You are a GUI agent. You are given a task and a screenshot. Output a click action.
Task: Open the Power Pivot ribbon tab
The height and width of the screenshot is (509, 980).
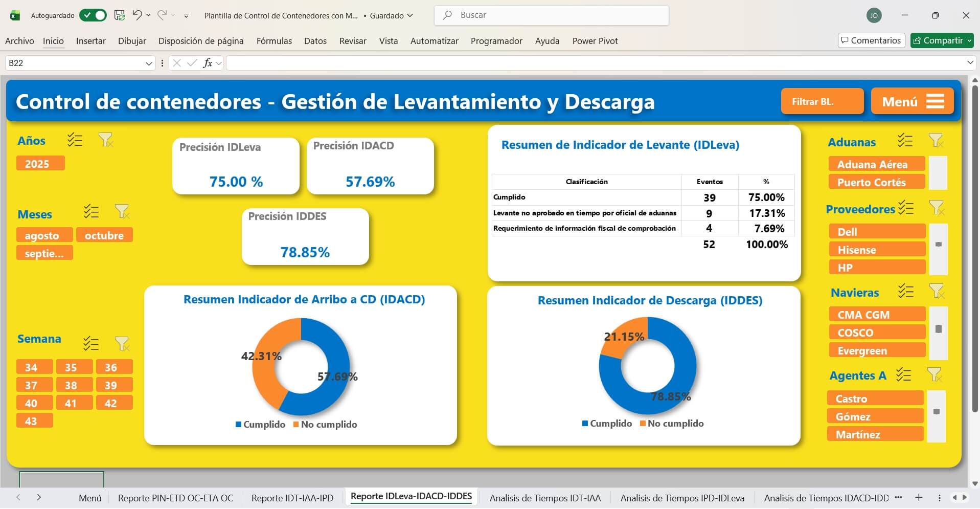595,41
